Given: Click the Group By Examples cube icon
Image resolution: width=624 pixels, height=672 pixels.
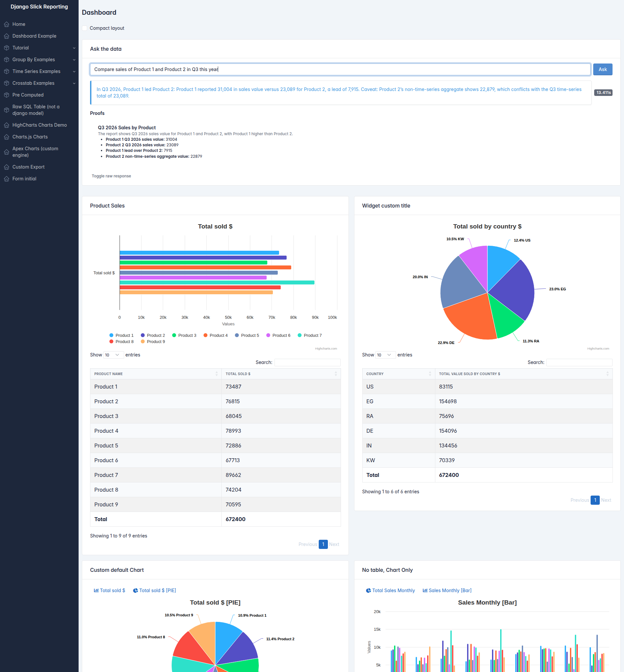Looking at the screenshot, I should 7,60.
